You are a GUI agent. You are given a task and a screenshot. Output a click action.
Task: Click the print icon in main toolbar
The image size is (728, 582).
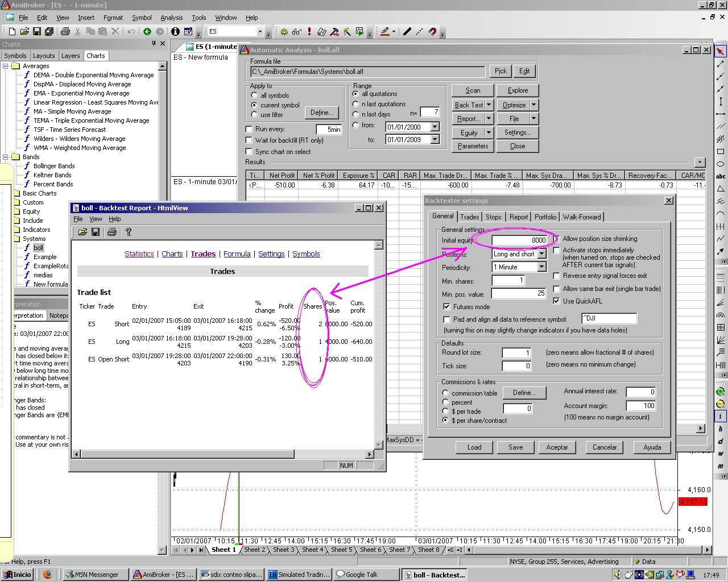point(65,32)
